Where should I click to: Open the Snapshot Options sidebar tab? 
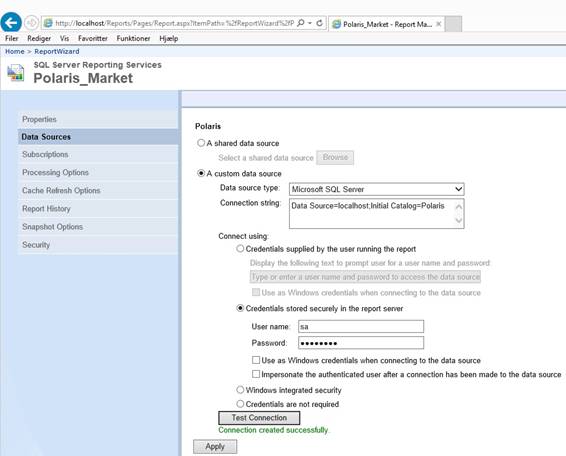98,227
